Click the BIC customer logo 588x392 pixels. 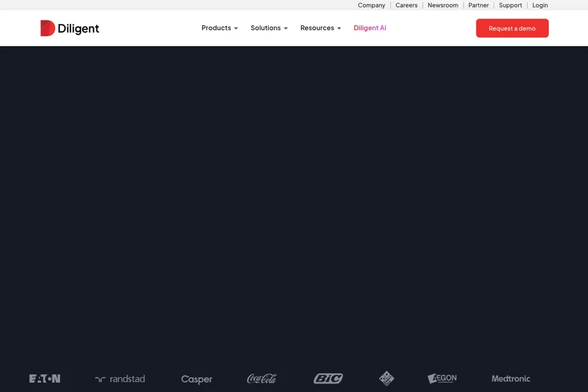[328, 379]
